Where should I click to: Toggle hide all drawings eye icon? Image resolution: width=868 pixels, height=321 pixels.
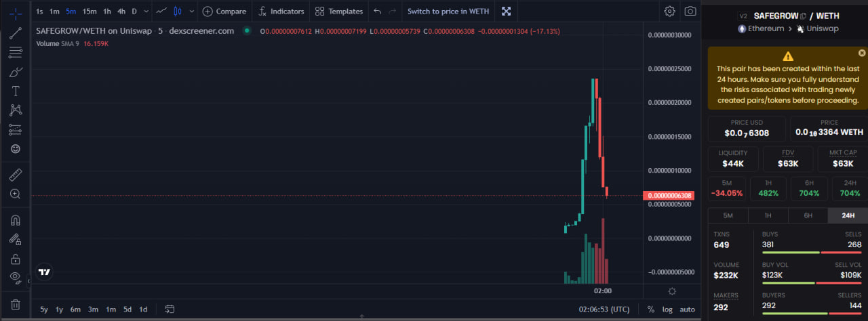coord(16,278)
